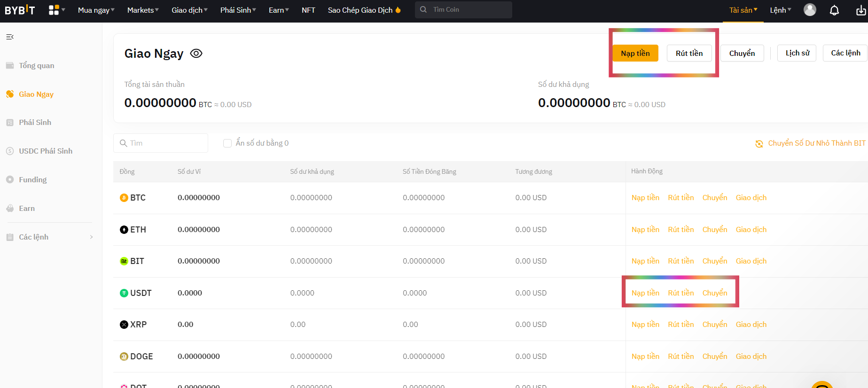The height and width of the screenshot is (388, 868).
Task: Click the Funding sidebar icon
Action: 10,179
